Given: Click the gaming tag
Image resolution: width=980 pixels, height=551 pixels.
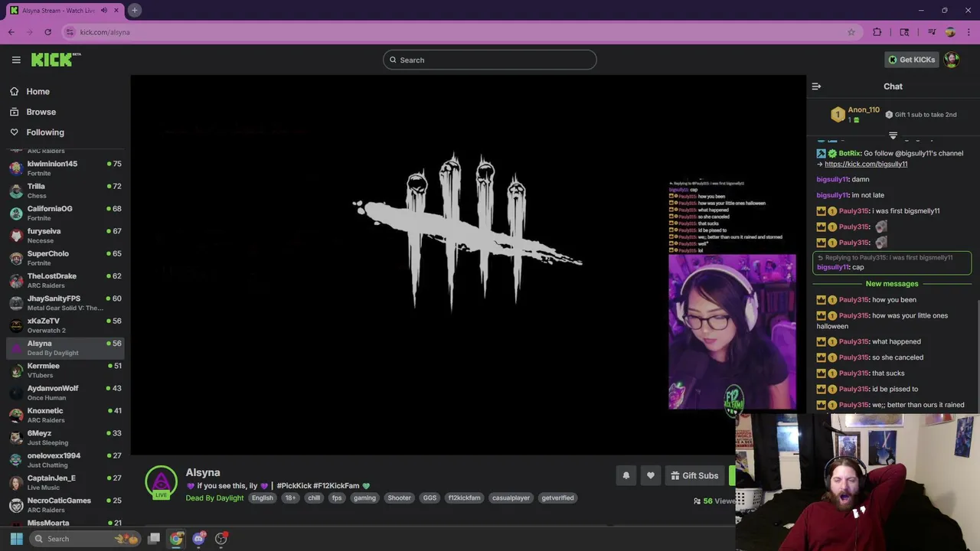Looking at the screenshot, I should click(x=364, y=498).
